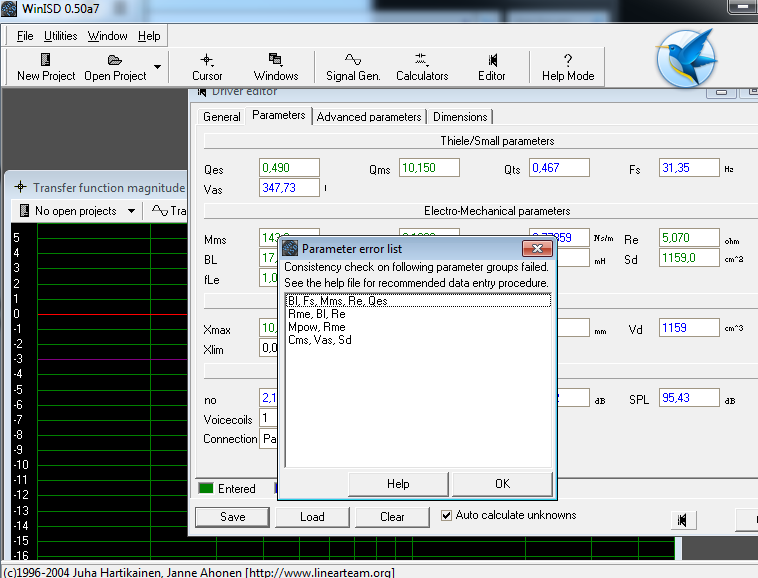
Task: Click Help button in error dialog
Action: (398, 484)
